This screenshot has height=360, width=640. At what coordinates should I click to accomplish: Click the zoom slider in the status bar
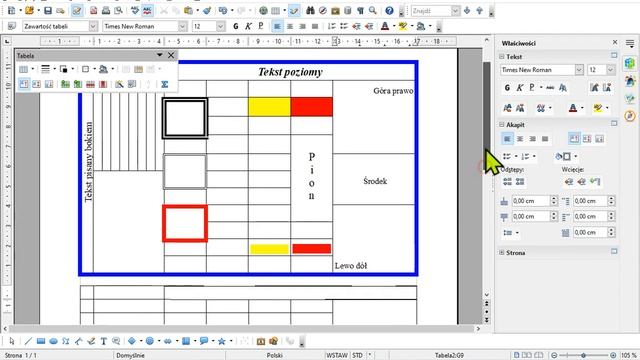pyautogui.click(x=583, y=355)
